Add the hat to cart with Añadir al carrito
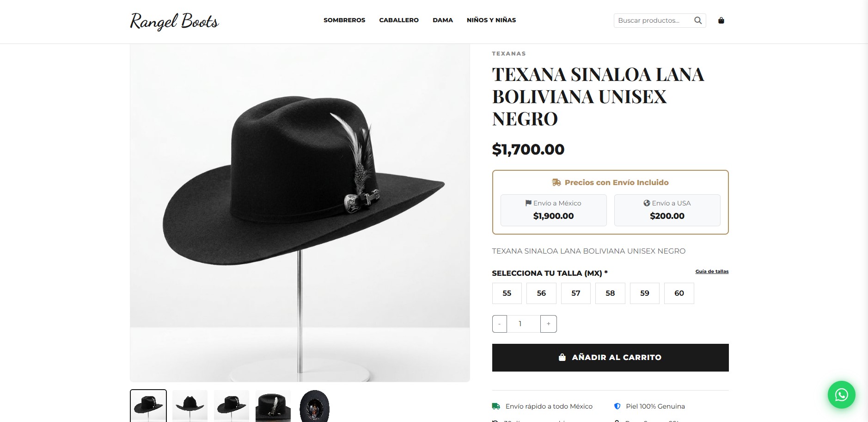Screen dimensions: 868x422 (x=610, y=358)
